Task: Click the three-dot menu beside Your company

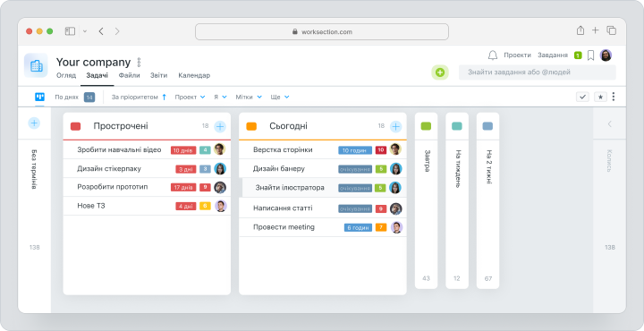Action: click(x=139, y=62)
